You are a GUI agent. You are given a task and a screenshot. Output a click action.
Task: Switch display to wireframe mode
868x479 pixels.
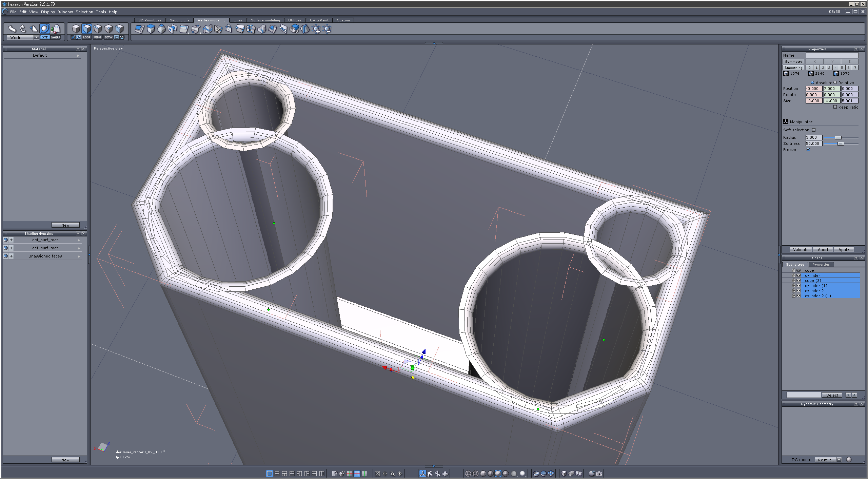tap(468, 474)
